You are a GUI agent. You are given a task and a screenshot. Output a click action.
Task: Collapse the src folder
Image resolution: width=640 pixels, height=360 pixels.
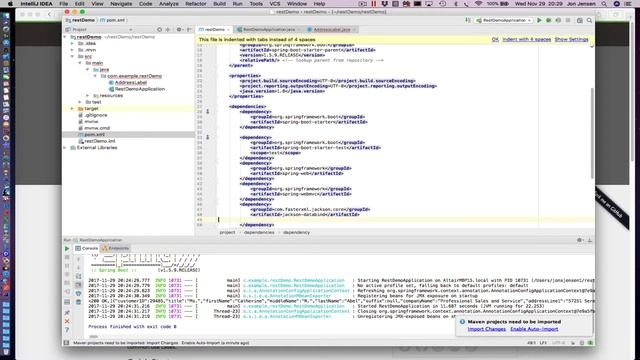point(73,57)
